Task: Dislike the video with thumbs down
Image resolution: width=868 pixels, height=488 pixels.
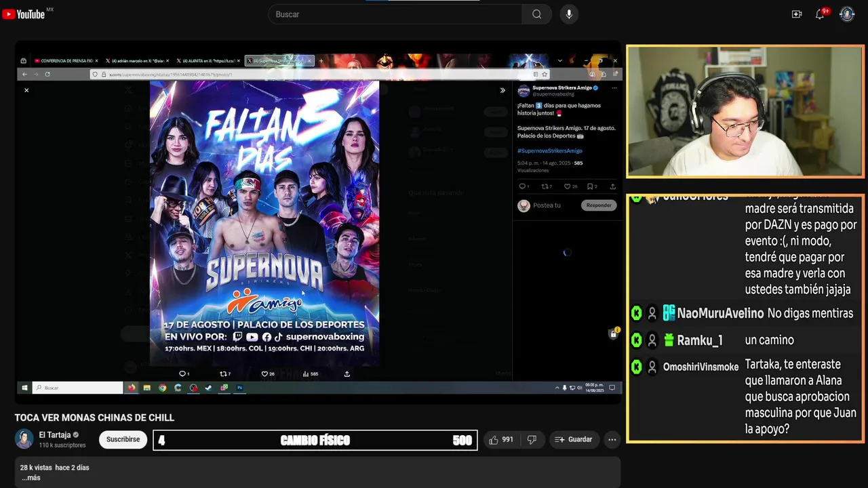Action: tap(532, 440)
